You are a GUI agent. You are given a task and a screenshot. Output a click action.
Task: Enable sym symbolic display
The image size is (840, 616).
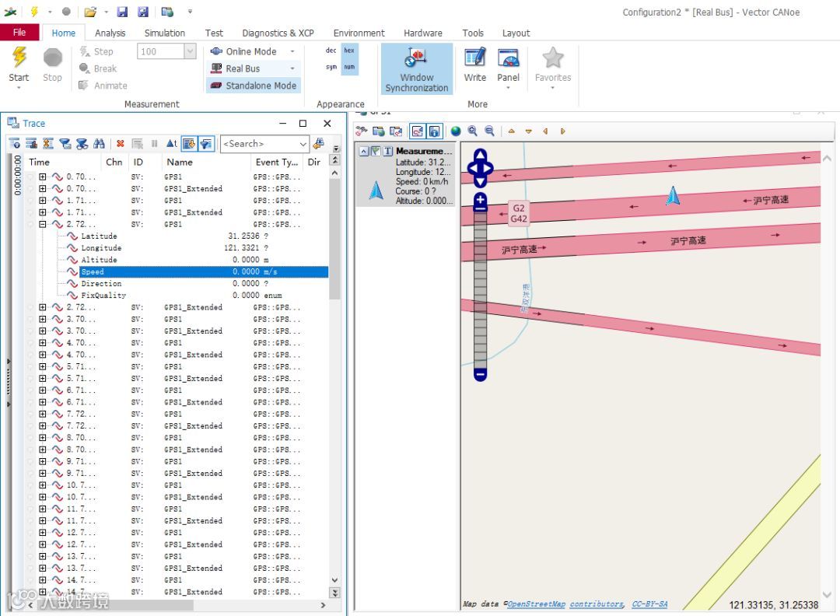331,67
